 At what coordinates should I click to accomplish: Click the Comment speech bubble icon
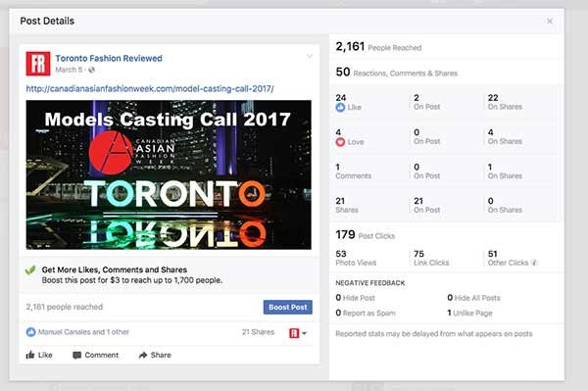pos(76,355)
